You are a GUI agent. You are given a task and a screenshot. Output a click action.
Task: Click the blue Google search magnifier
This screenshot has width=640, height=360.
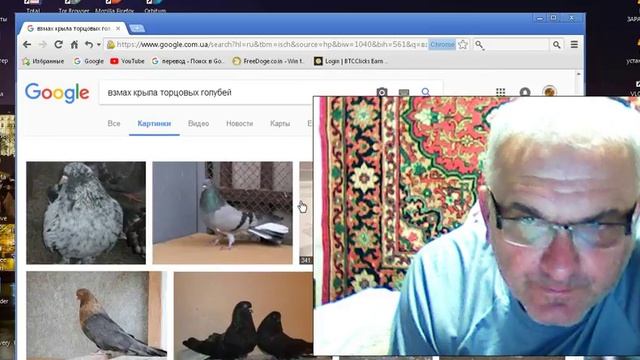tap(426, 92)
